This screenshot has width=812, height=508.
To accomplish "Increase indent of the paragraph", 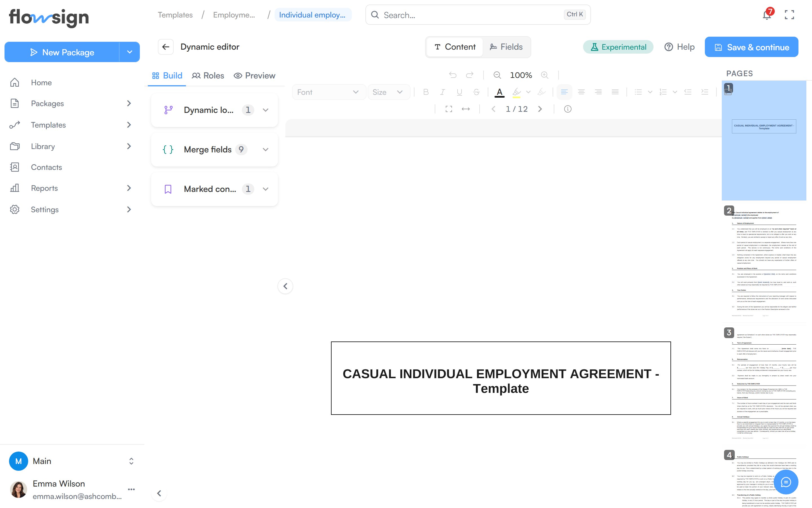I will pyautogui.click(x=705, y=92).
